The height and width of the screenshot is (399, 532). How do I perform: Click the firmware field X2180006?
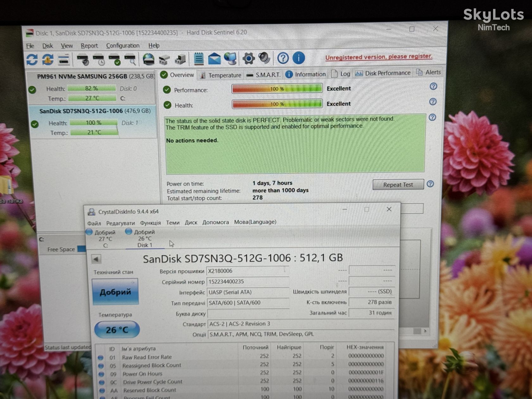pyautogui.click(x=248, y=271)
